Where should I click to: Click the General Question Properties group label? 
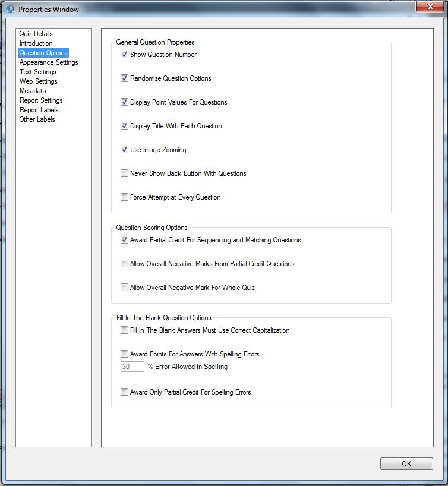click(155, 42)
